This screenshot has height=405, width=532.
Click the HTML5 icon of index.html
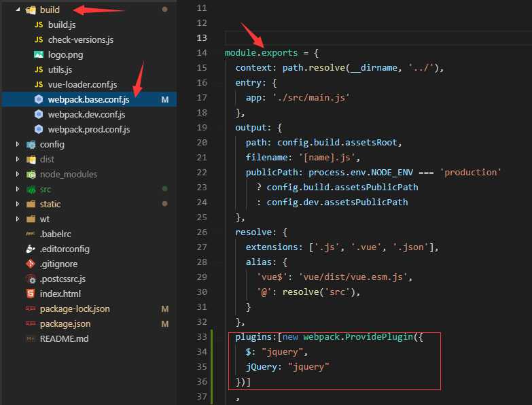click(31, 294)
